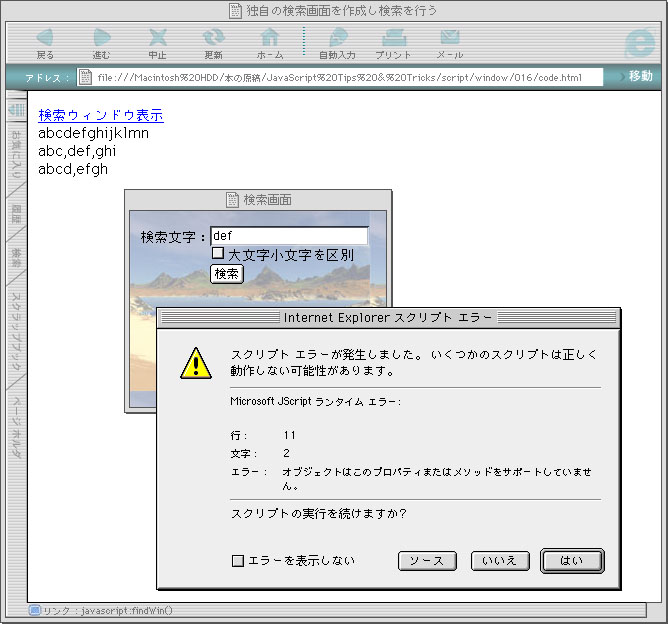Click the text abc,def,ghi
This screenshot has width=668, height=624.
click(x=77, y=151)
